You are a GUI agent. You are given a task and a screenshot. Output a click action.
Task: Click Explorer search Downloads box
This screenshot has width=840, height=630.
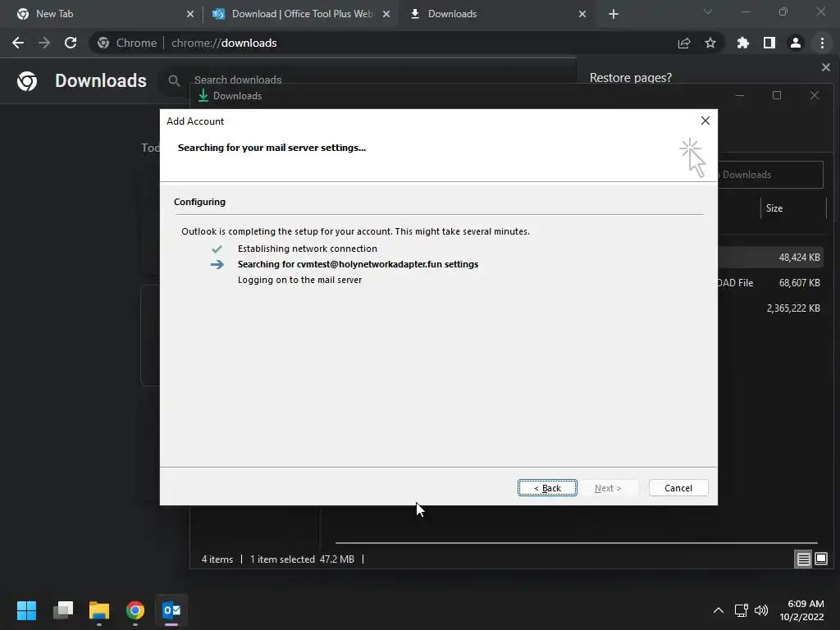pyautogui.click(x=770, y=175)
